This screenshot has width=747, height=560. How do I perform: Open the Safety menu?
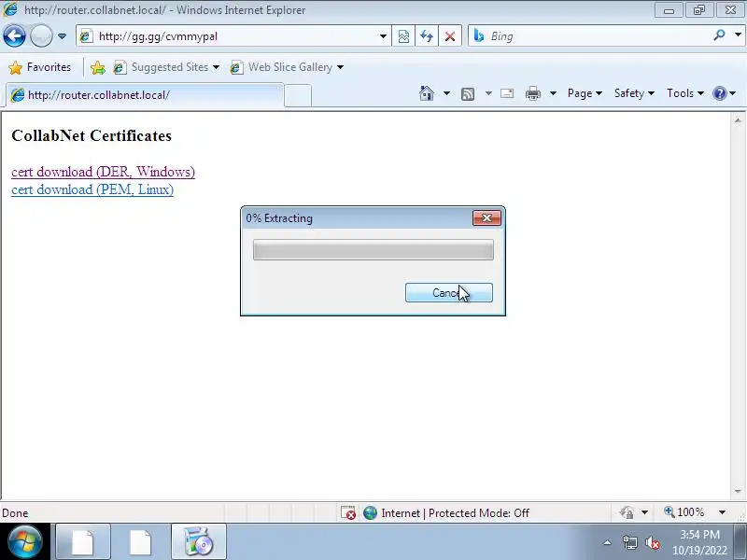634,93
